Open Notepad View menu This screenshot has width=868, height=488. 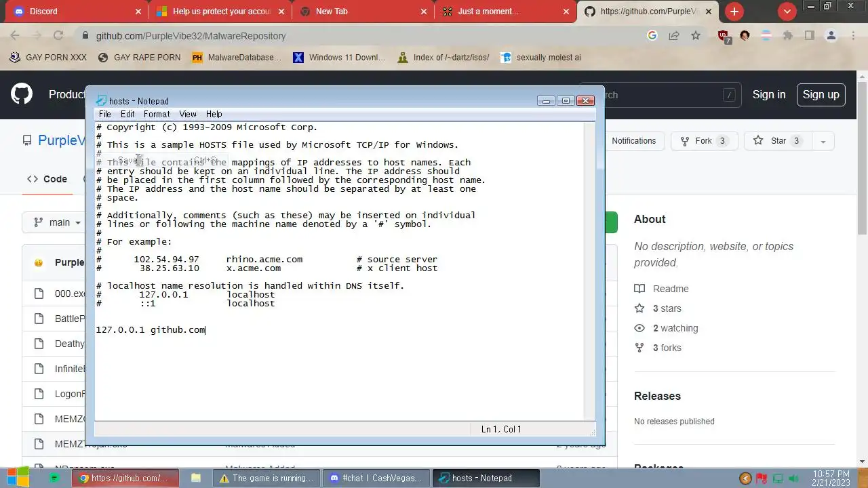[188, 114]
